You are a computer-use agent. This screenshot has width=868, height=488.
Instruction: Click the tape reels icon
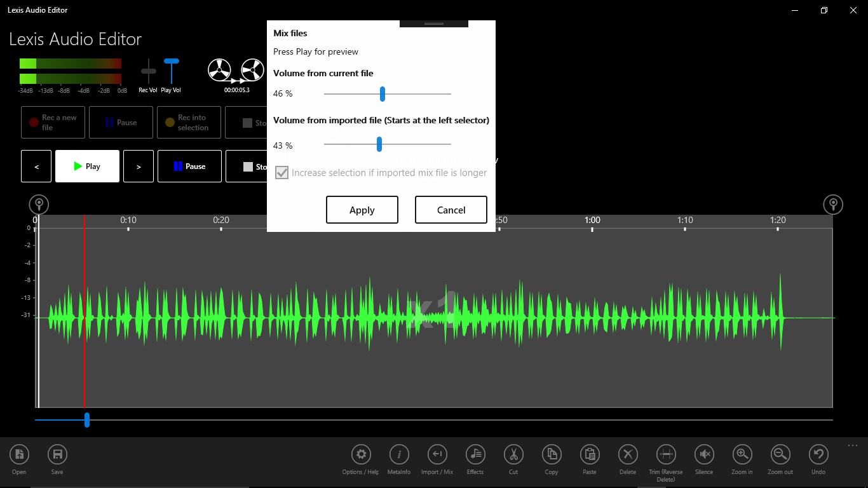pos(236,71)
